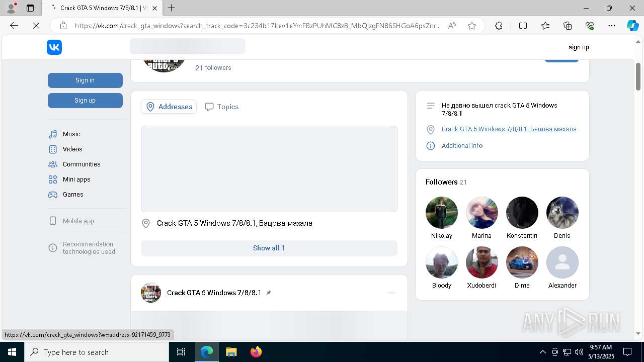Click the VK logo icon
This screenshot has height=362, width=644.
coord(54,47)
